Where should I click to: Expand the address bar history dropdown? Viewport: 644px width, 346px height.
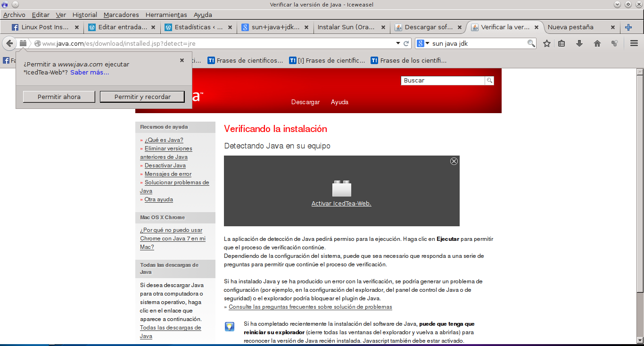pyautogui.click(x=398, y=43)
